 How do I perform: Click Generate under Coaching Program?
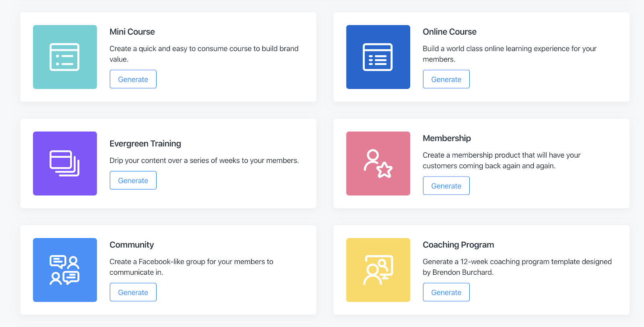point(446,292)
